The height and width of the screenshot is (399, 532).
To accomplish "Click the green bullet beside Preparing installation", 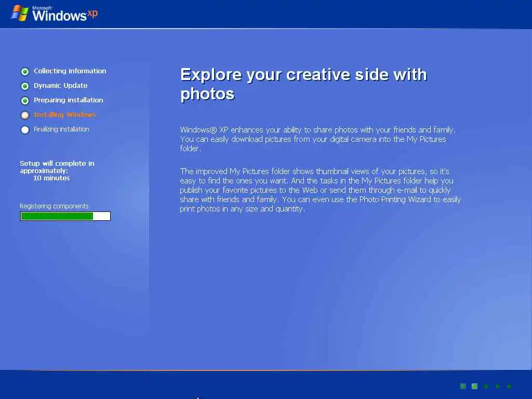I will pos(25,101).
